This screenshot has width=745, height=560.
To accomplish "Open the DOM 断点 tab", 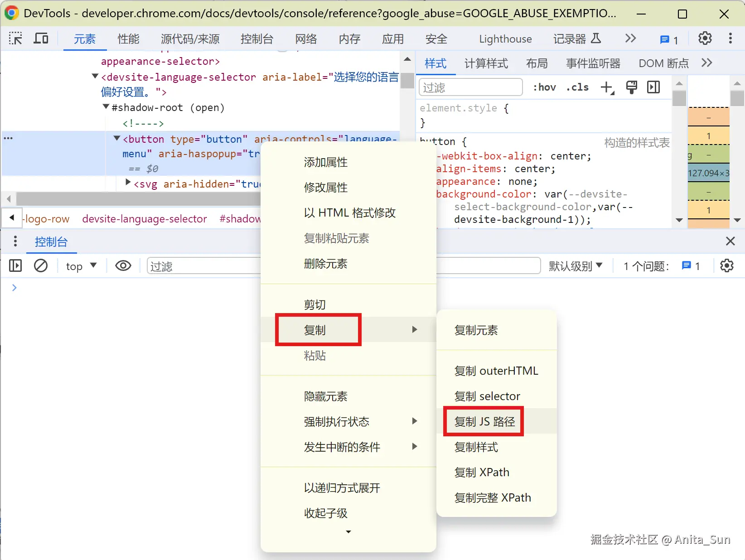I will (663, 63).
